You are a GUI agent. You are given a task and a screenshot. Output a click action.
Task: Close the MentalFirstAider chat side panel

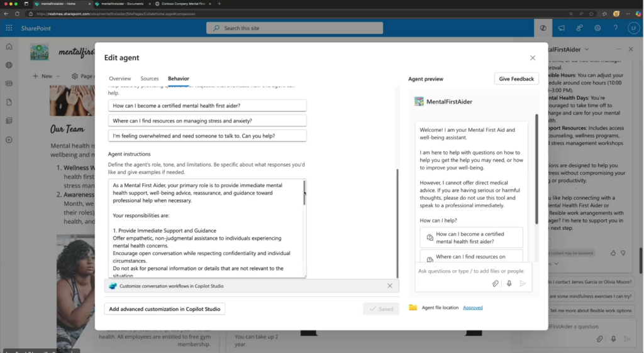631,49
